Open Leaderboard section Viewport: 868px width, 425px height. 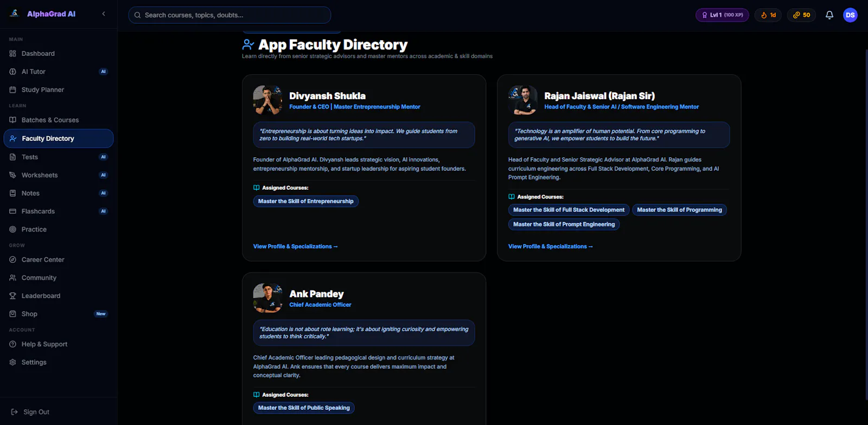(59, 296)
